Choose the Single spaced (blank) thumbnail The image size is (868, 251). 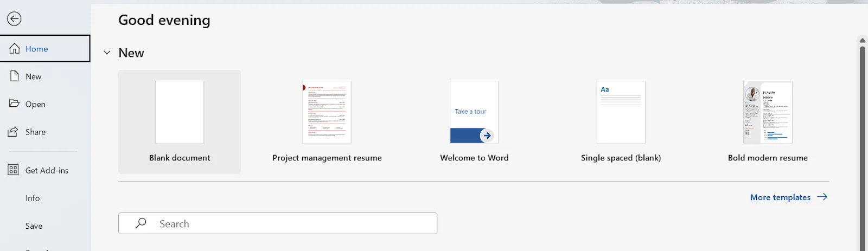(x=621, y=112)
